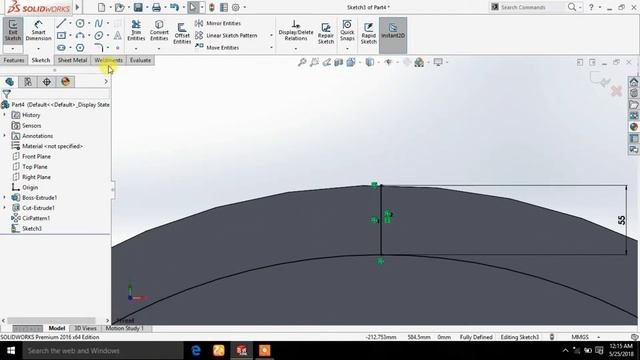Click Move Entities
This screenshot has height=360, width=640.
point(217,47)
